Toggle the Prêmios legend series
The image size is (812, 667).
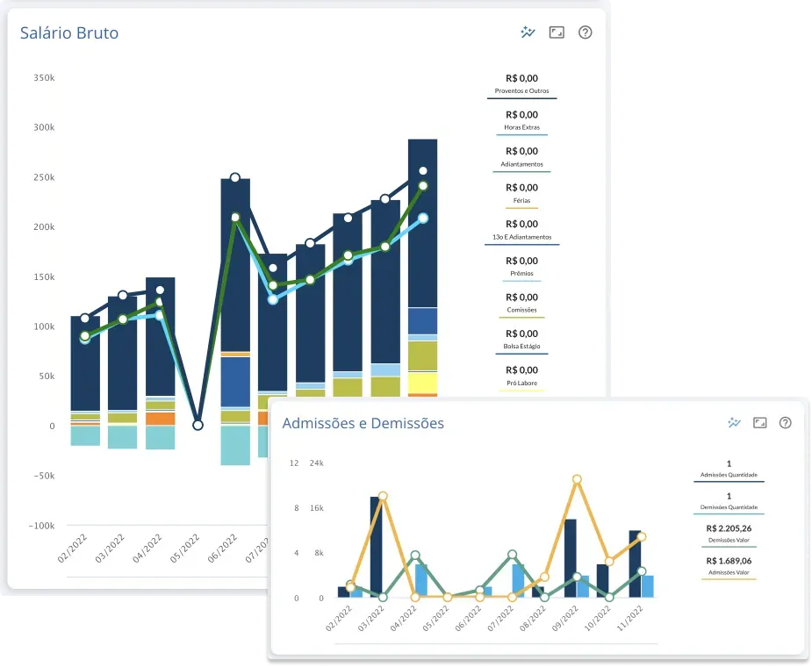click(x=522, y=268)
